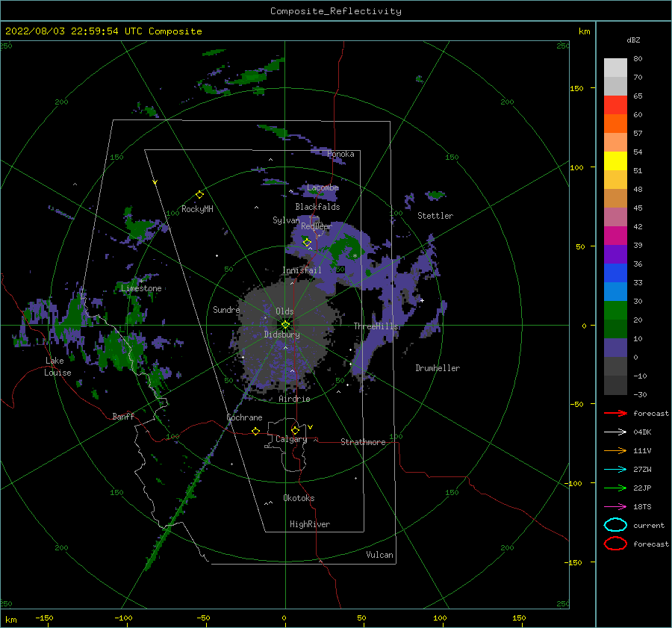Click the blue 36 dBZ color swatch

pyautogui.click(x=615, y=273)
